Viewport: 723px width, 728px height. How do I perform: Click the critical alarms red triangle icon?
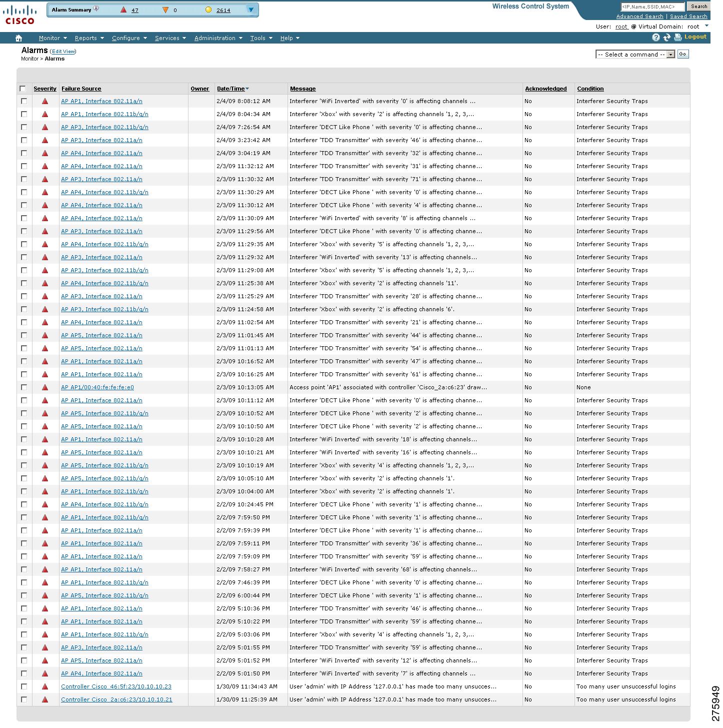(123, 9)
